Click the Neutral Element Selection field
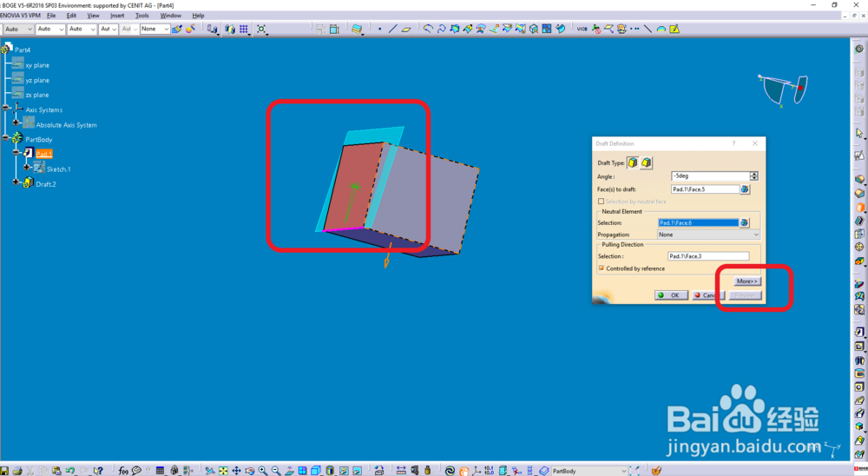Image resolution: width=868 pixels, height=476 pixels. pyautogui.click(x=698, y=222)
